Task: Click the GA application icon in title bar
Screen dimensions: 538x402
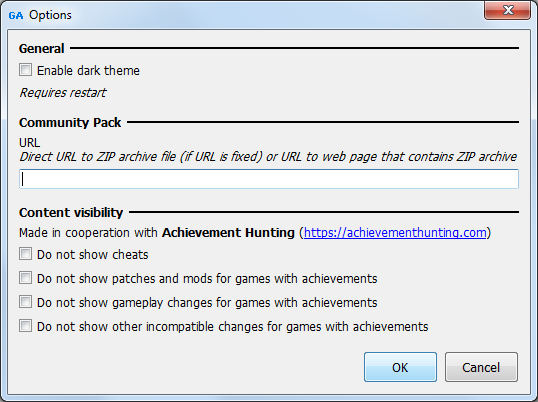Action: tap(16, 15)
